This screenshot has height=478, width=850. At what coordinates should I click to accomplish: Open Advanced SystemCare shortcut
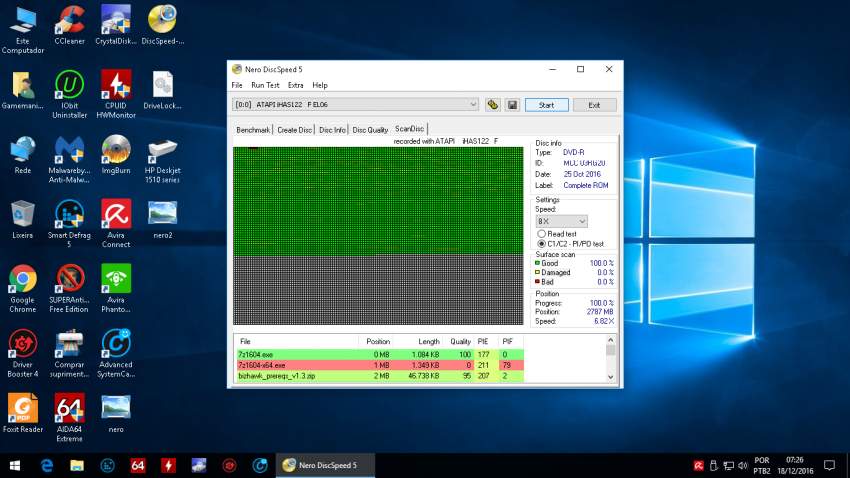[x=115, y=353]
